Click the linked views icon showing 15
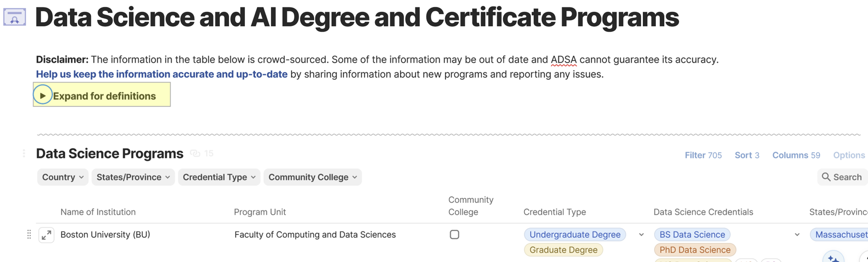This screenshot has width=868, height=262. point(196,154)
